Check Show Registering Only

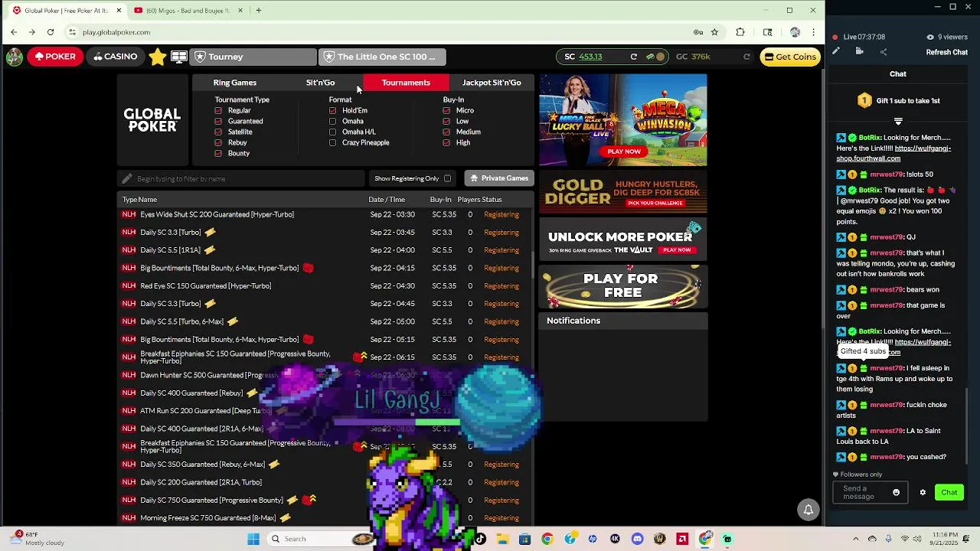[x=447, y=178]
